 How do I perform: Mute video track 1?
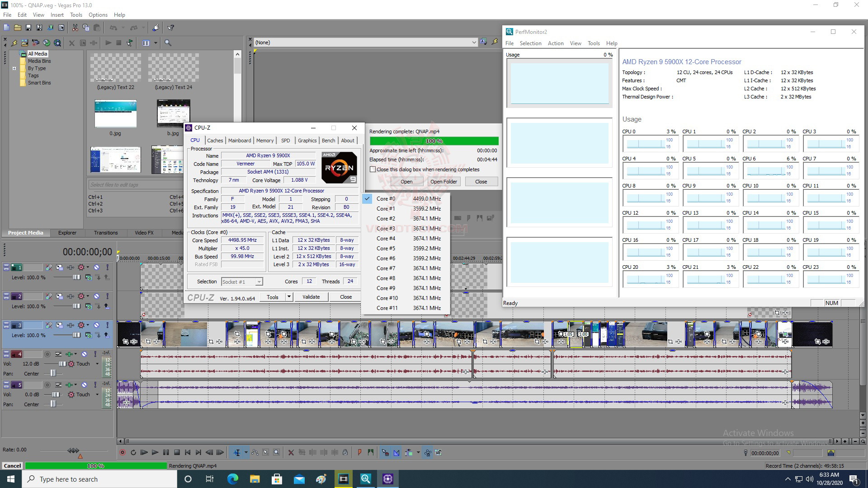pyautogui.click(x=96, y=267)
